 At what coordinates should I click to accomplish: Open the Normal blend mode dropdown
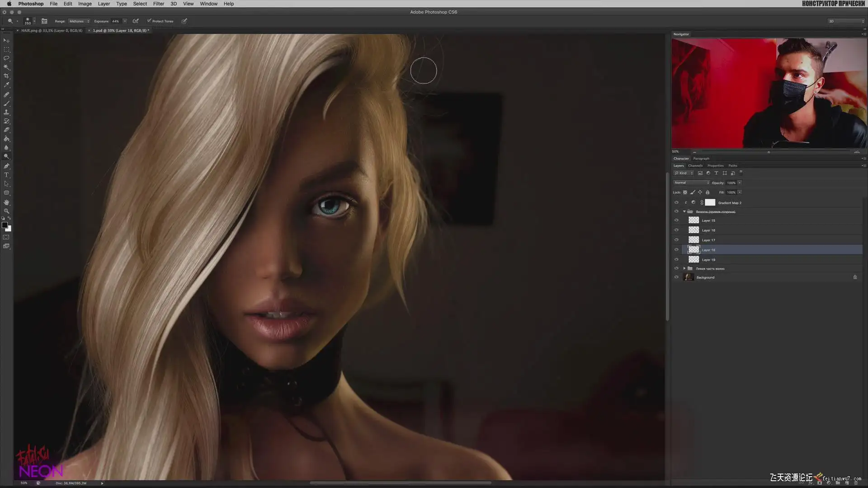691,183
